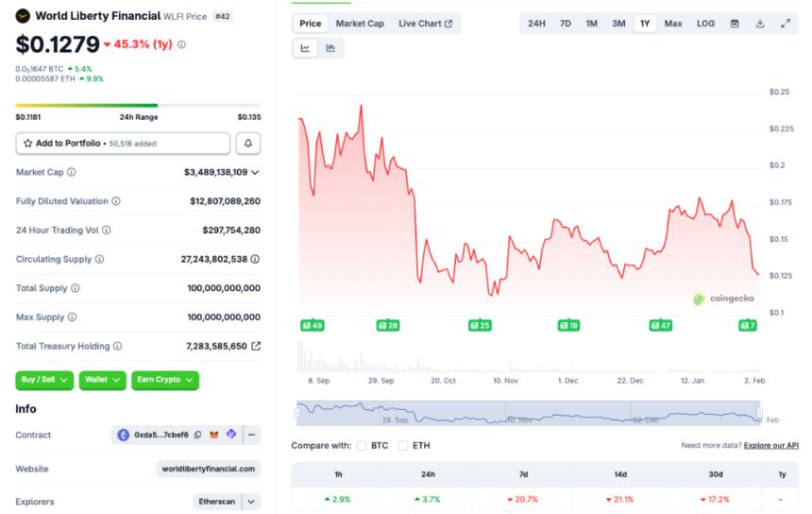Click the MetaMask fox icon

[214, 436]
